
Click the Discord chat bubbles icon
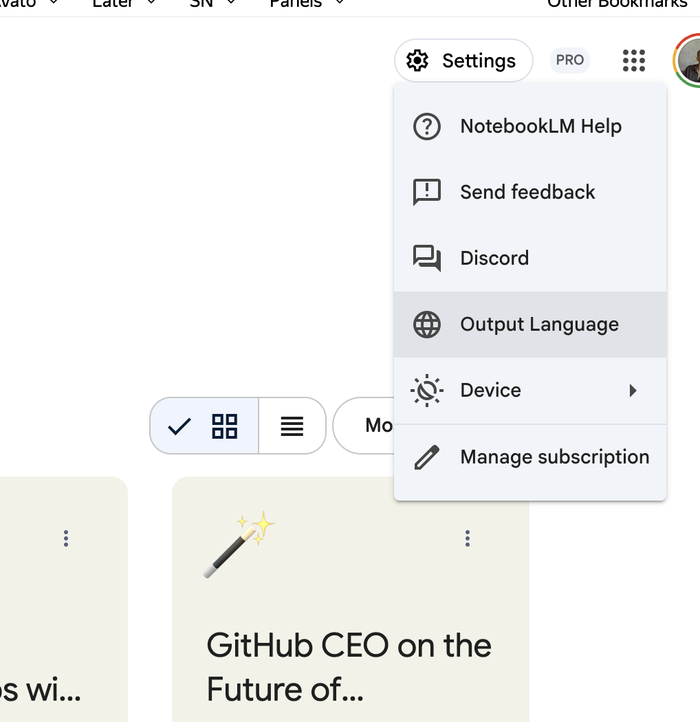pyautogui.click(x=427, y=258)
